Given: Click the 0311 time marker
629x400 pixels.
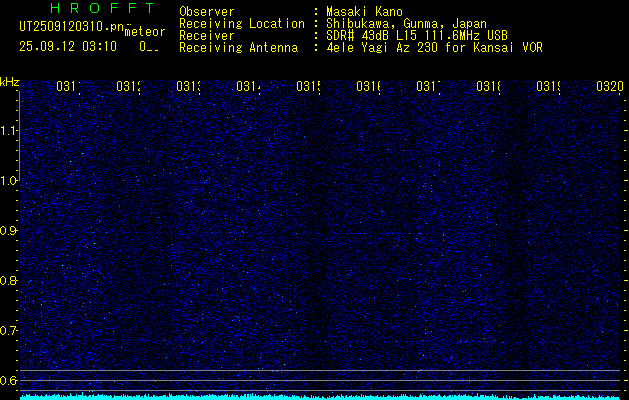Looking at the screenshot, I should pyautogui.click(x=68, y=86).
